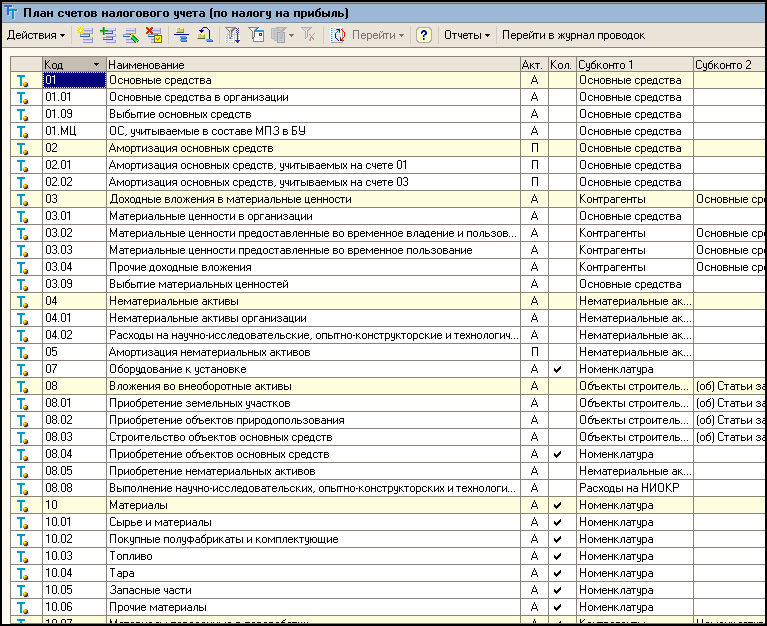
Task: Select row Амортизация основных средств
Action: click(x=388, y=148)
